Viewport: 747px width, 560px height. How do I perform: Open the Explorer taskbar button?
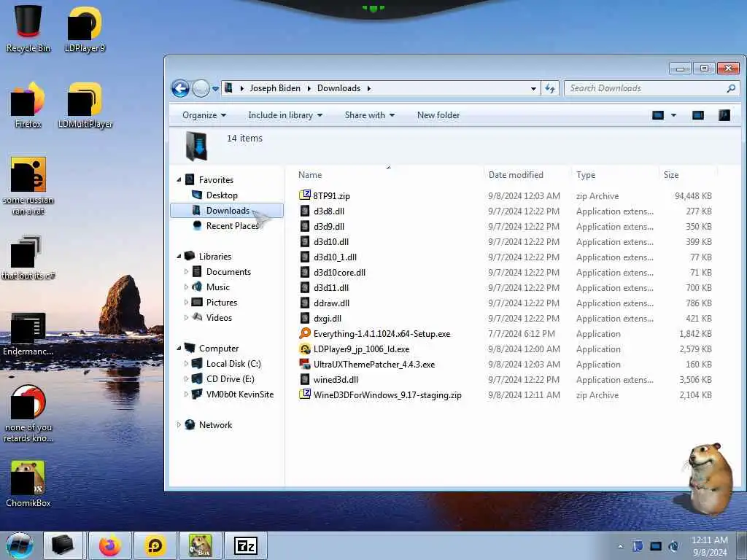click(63, 545)
